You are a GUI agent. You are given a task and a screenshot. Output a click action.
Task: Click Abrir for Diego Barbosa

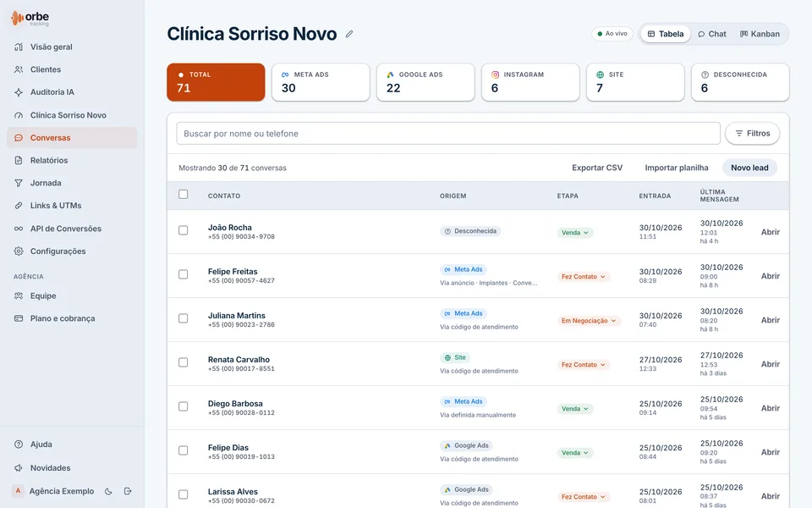pyautogui.click(x=770, y=408)
